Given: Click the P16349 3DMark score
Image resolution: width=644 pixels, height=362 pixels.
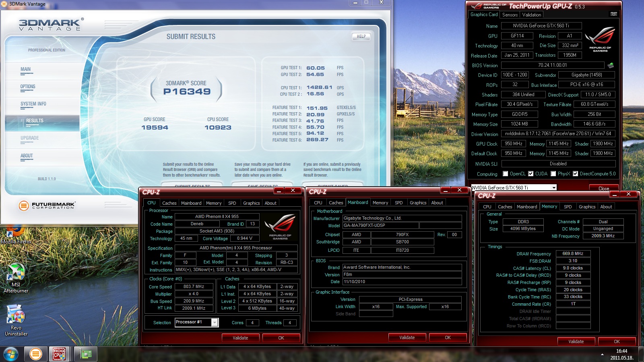Looking at the screenshot, I should pyautogui.click(x=187, y=92).
